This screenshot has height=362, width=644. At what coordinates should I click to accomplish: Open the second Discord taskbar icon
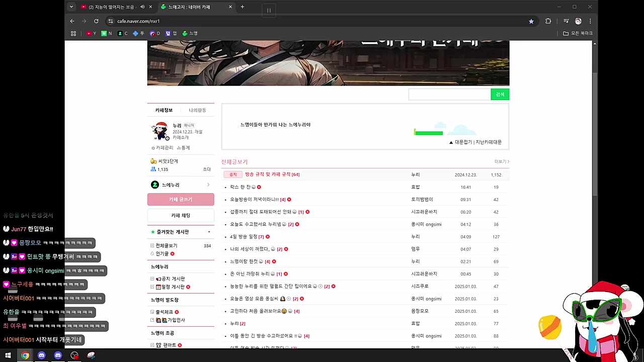tap(58, 355)
